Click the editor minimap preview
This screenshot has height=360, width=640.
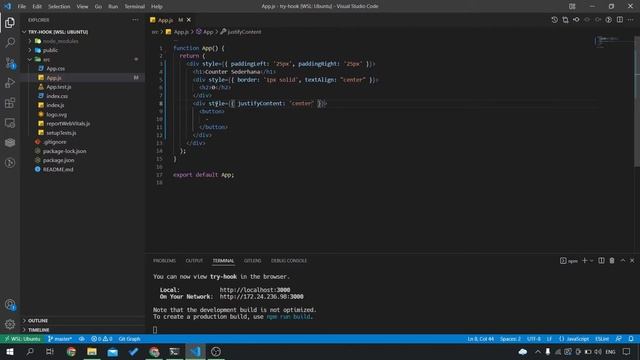click(x=612, y=42)
